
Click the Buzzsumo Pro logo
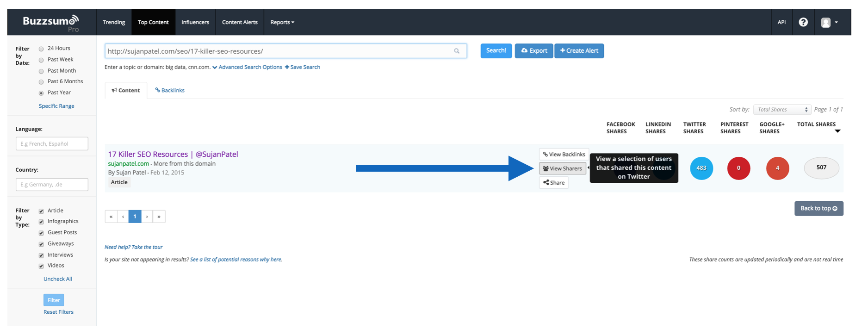pyautogui.click(x=51, y=23)
